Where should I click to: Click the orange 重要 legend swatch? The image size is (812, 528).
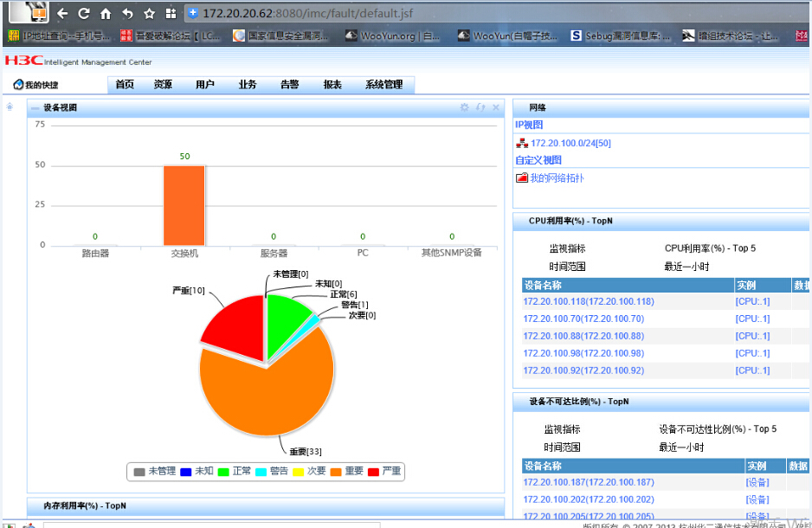click(x=336, y=472)
